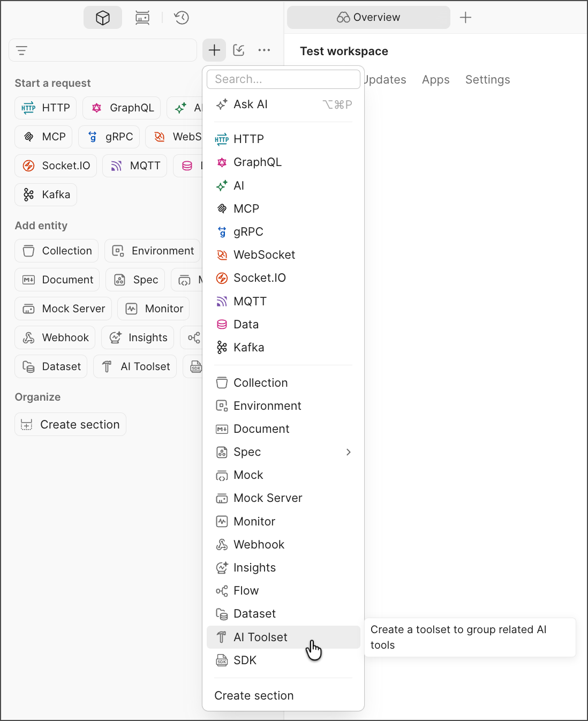Click the Kafka request chip in sidebar
This screenshot has width=588, height=721.
[x=46, y=194]
